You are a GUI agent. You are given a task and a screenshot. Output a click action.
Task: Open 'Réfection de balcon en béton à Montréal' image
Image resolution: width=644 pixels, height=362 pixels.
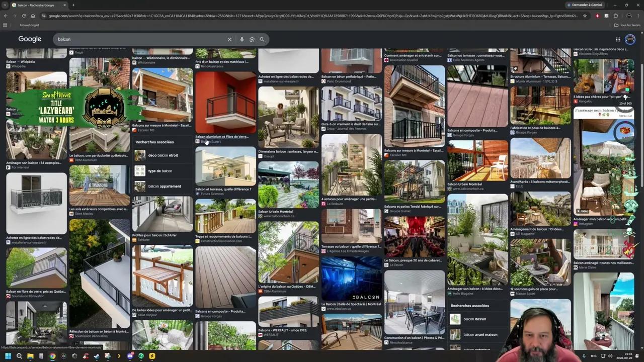coord(100,274)
